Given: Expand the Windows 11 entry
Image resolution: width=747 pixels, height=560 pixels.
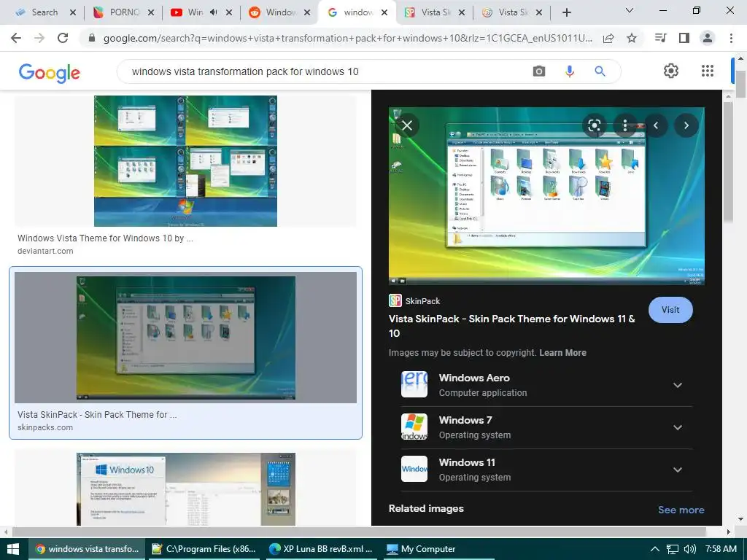Looking at the screenshot, I should pyautogui.click(x=678, y=470).
